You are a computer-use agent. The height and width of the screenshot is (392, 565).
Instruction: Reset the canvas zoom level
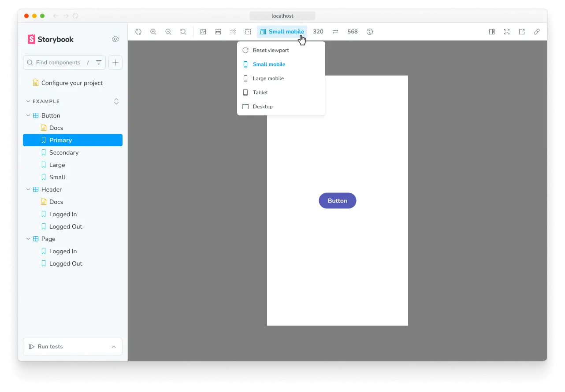coord(183,31)
